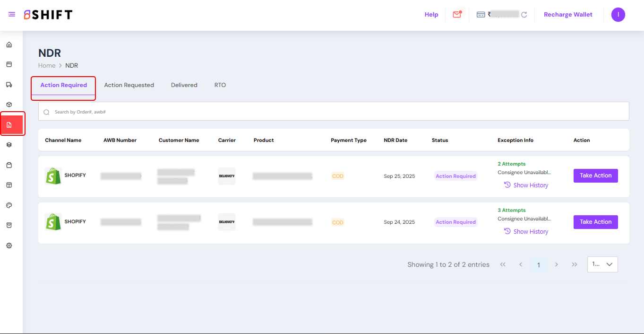
Task: Open the user profile avatar
Action: [618, 15]
